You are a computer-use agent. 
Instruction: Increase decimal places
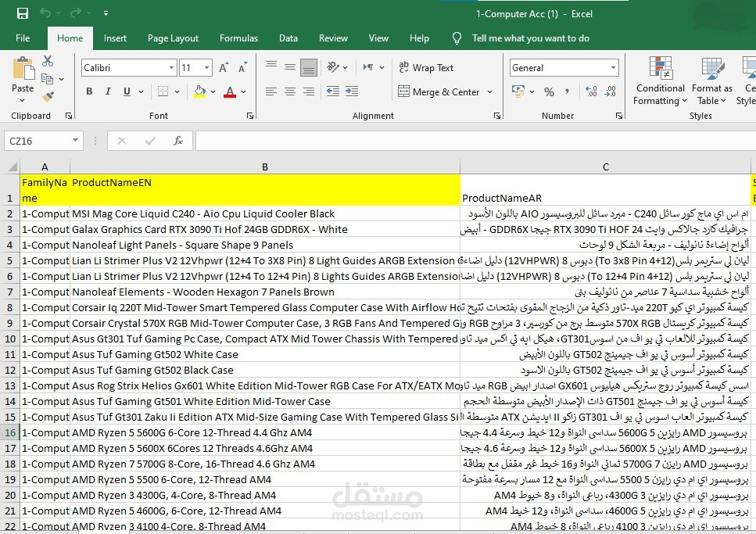tap(591, 91)
